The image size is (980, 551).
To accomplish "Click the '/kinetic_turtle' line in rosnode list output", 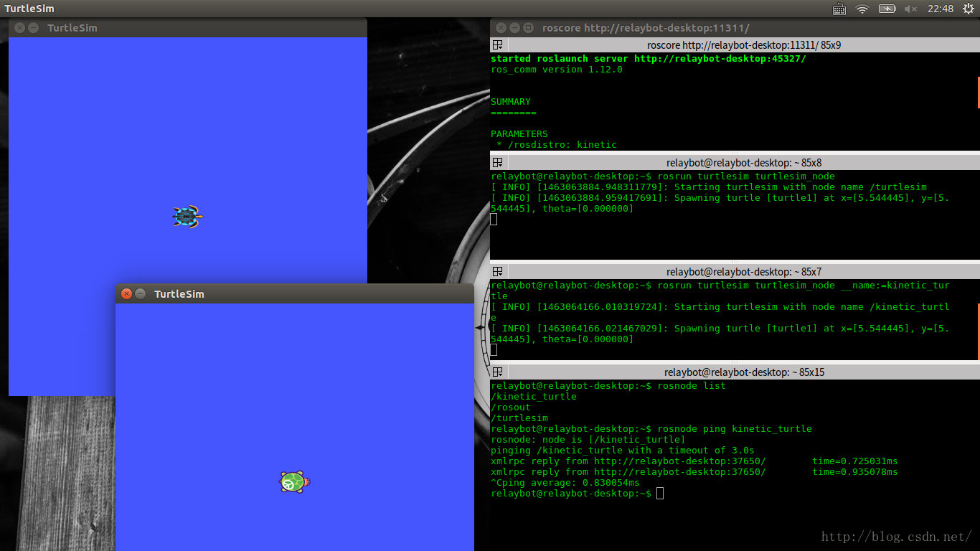I will tap(534, 396).
